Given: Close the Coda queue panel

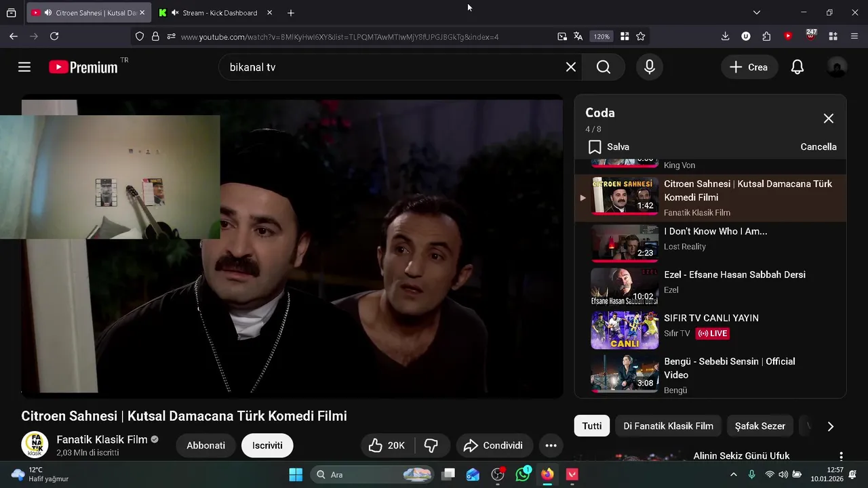Looking at the screenshot, I should tap(829, 119).
